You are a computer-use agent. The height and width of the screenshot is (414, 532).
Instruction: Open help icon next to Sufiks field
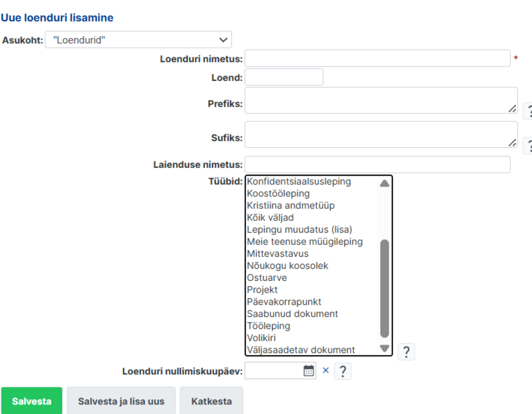point(528,146)
